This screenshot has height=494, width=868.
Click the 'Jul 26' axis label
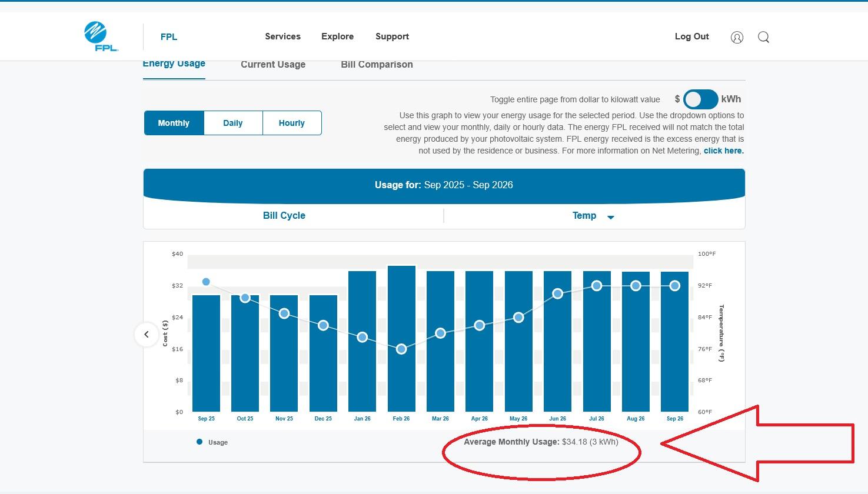point(597,419)
